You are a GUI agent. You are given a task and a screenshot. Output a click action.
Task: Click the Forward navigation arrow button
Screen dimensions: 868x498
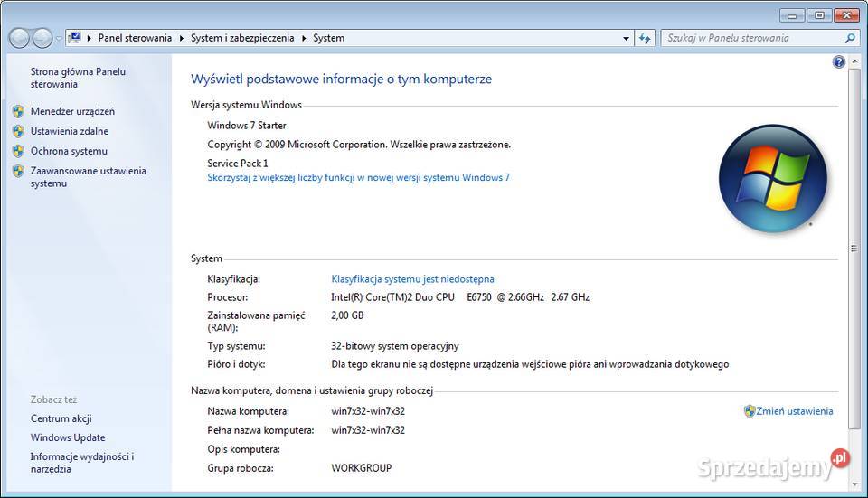pos(42,38)
